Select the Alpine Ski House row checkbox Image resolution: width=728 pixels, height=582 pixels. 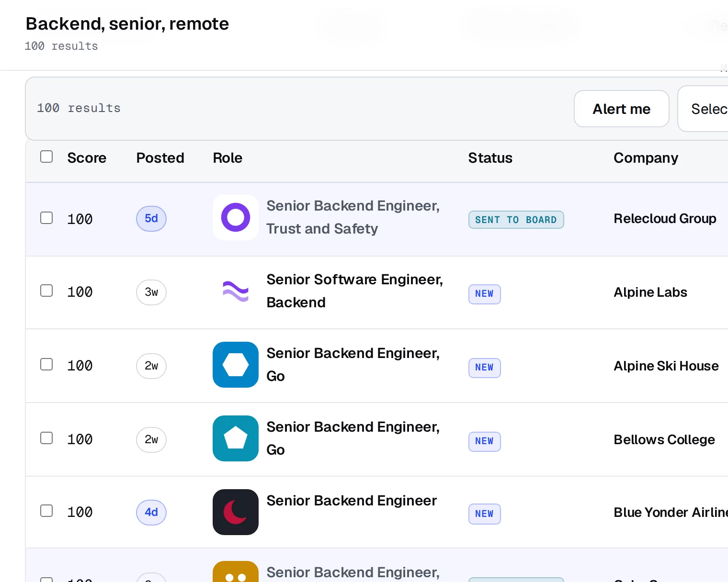pyautogui.click(x=46, y=364)
